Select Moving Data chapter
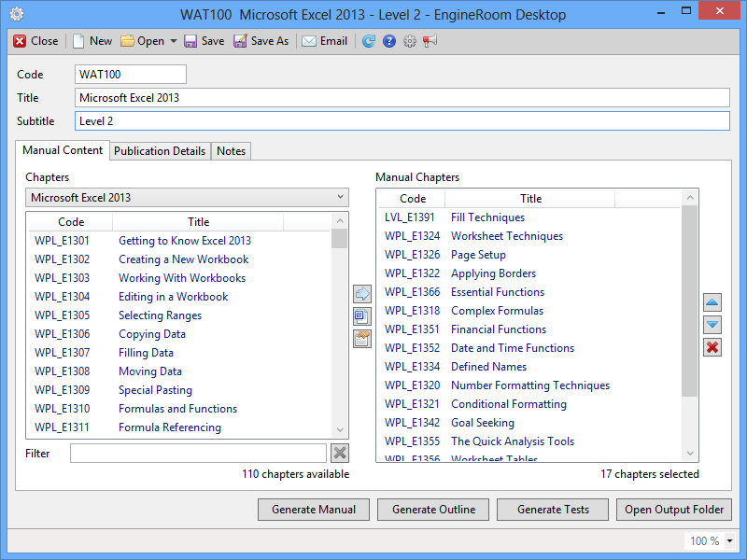Image resolution: width=747 pixels, height=560 pixels. (179, 371)
